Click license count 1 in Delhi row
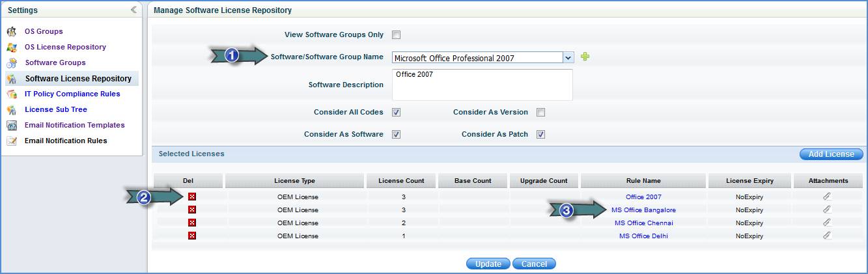Image resolution: width=868 pixels, height=274 pixels. tap(404, 236)
